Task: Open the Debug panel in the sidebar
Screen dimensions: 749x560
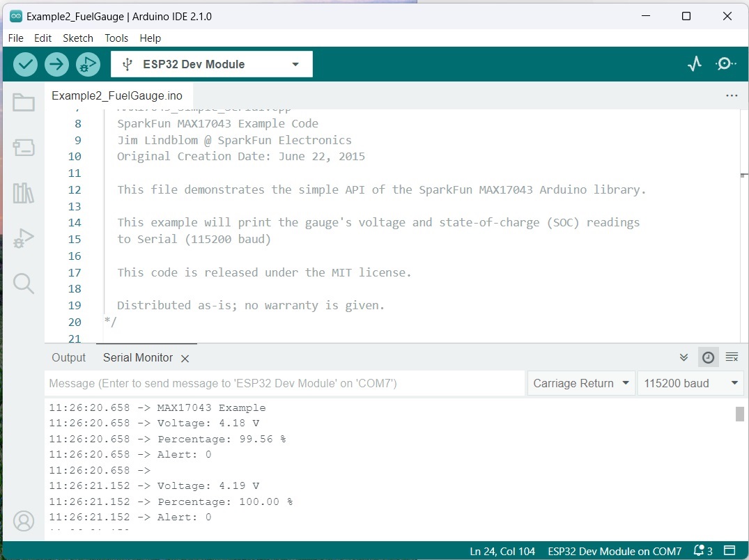Action: (x=24, y=238)
